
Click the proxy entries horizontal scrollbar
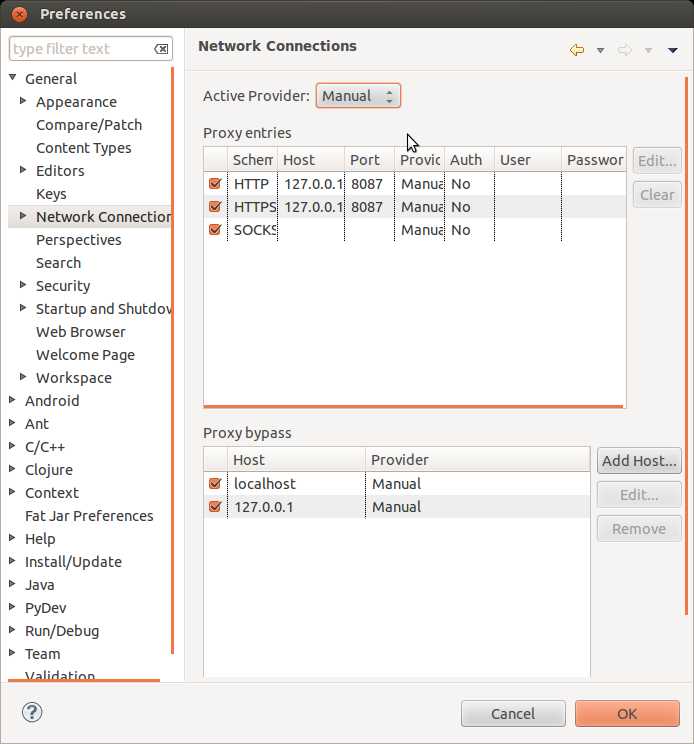click(413, 406)
